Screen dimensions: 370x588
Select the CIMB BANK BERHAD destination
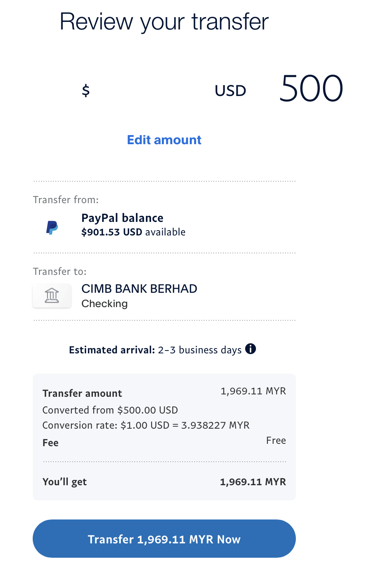tap(139, 289)
